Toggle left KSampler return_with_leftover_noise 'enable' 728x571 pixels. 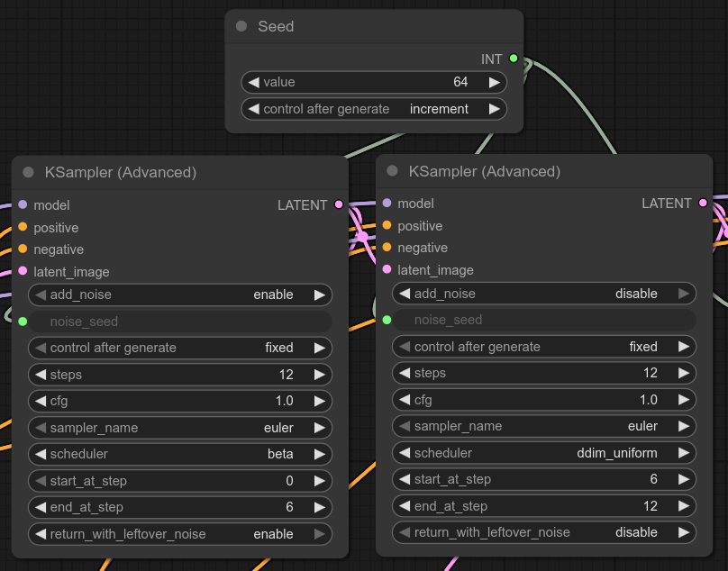pos(180,534)
